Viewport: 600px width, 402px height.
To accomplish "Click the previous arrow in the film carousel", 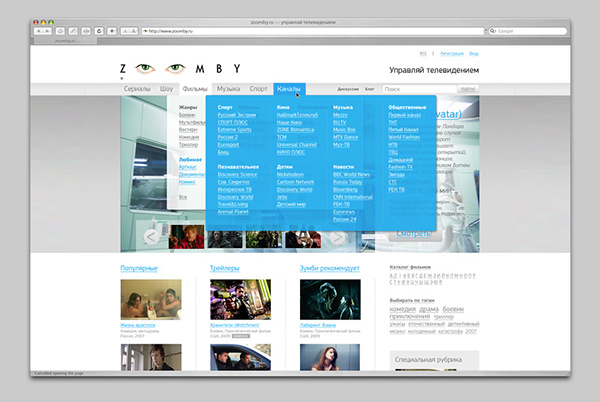I will coord(151,237).
